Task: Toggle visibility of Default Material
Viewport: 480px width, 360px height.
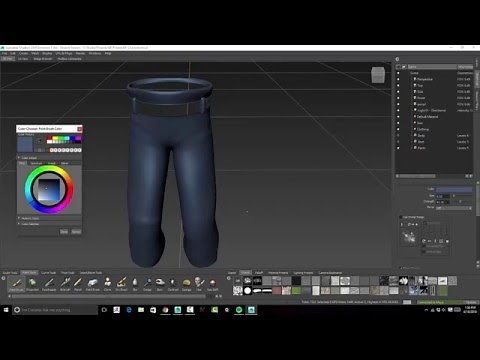Action: [x=398, y=117]
